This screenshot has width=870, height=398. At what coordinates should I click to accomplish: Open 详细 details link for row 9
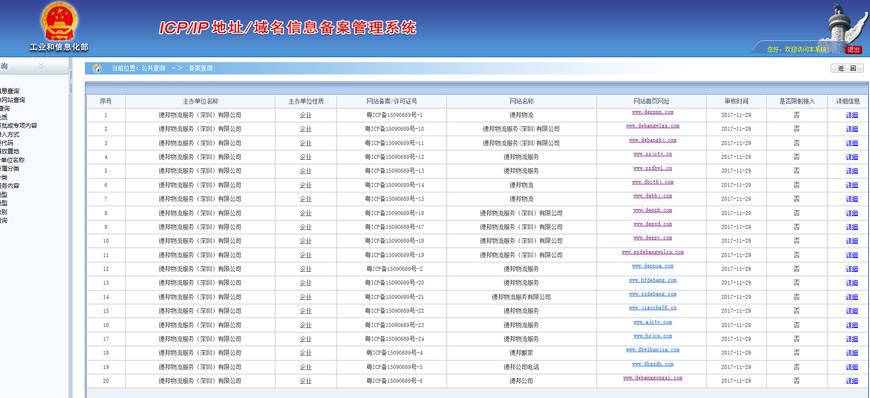click(852, 227)
